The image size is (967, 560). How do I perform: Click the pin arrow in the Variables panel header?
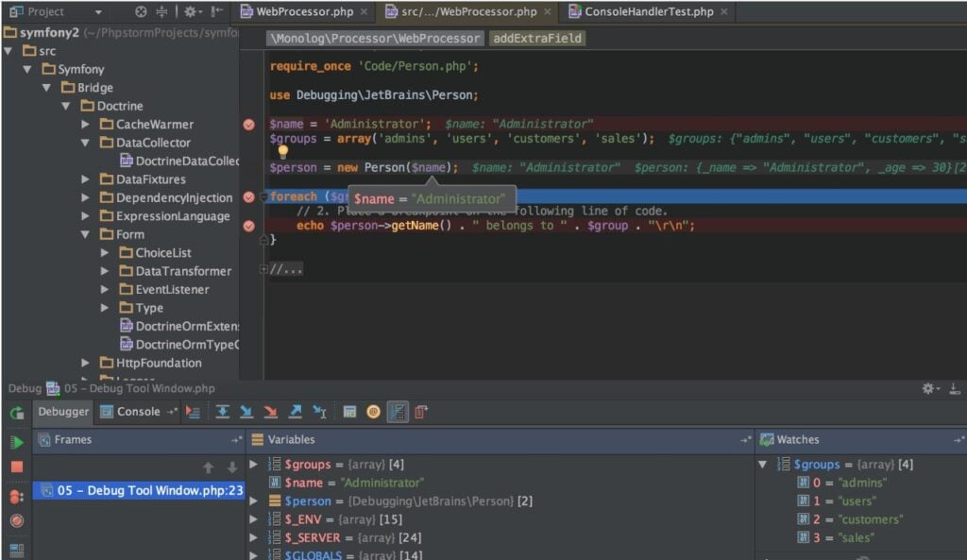coord(746,440)
